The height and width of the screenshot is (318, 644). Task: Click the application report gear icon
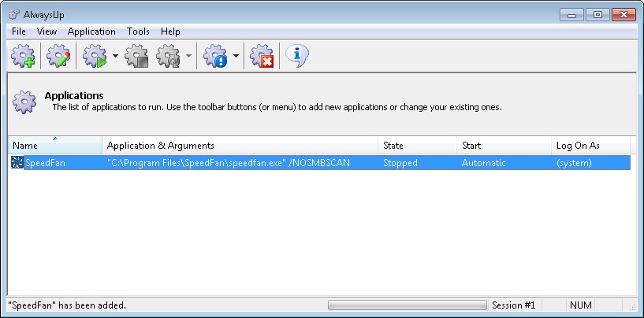(x=215, y=56)
